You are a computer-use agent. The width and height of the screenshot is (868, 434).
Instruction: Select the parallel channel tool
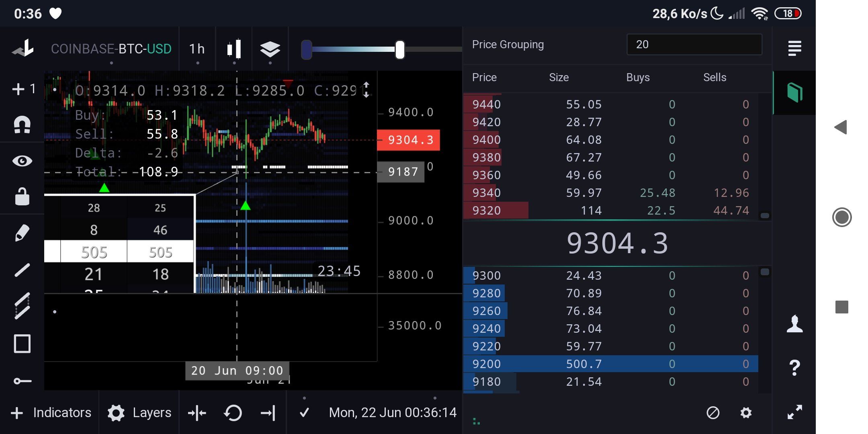22,306
